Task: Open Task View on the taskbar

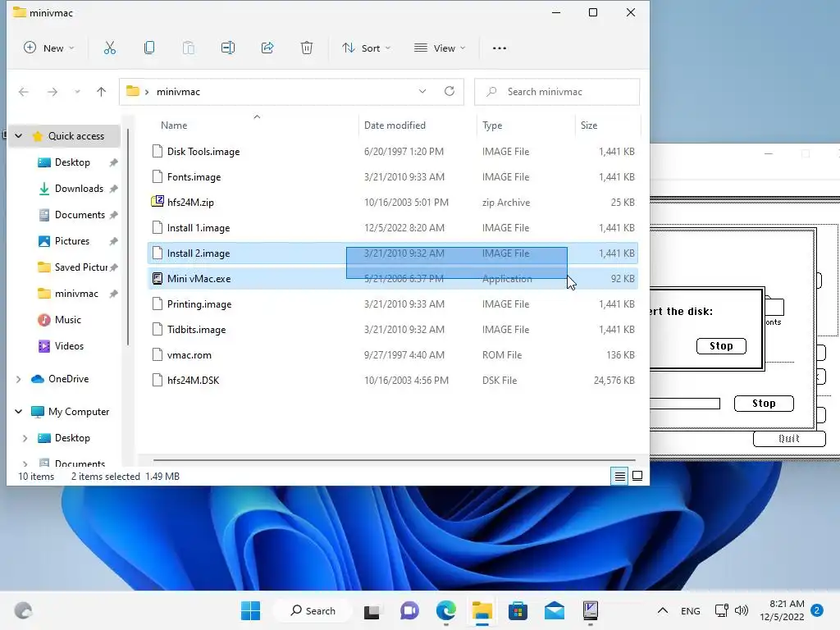Action: (x=372, y=611)
